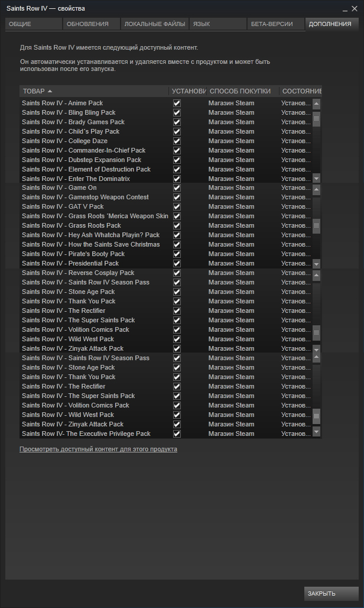Sort by the УСТАНОВИ column header
The image size is (364, 608).
(188, 91)
